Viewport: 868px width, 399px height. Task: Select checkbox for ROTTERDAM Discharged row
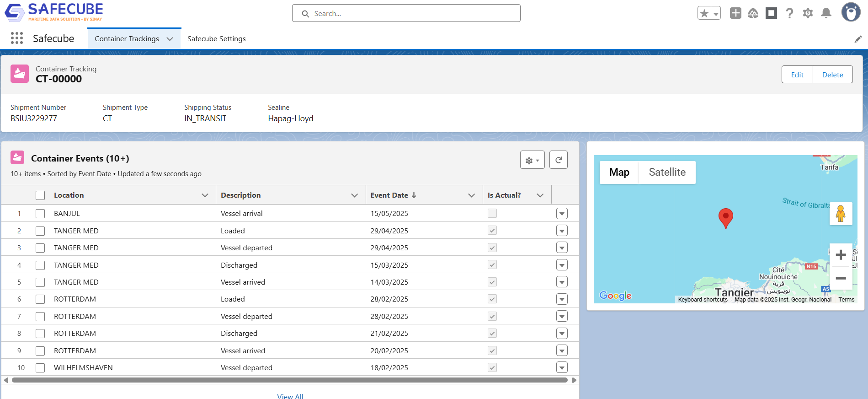[40, 334]
